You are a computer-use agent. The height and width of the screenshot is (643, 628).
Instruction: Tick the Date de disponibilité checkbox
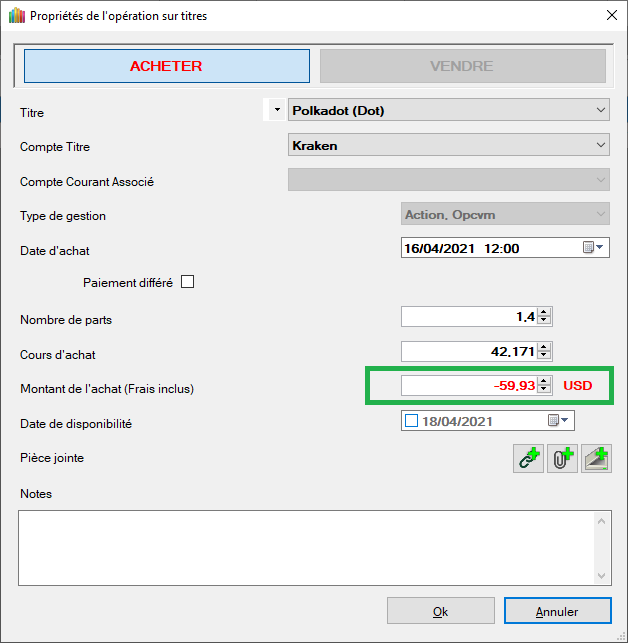click(x=411, y=421)
